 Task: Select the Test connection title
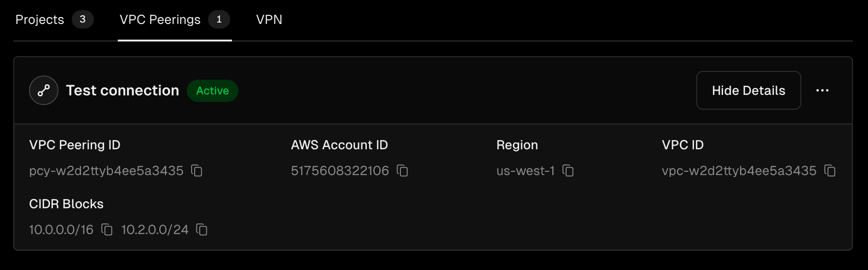pos(122,90)
